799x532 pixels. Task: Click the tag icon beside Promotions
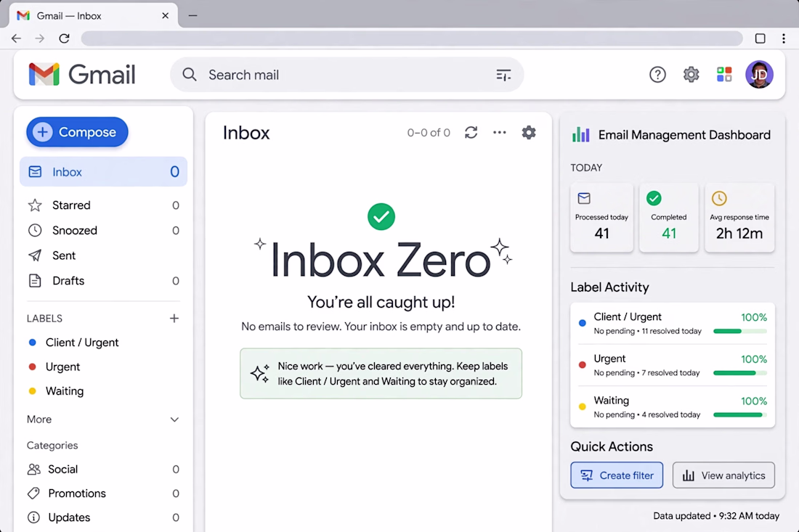[x=33, y=494]
